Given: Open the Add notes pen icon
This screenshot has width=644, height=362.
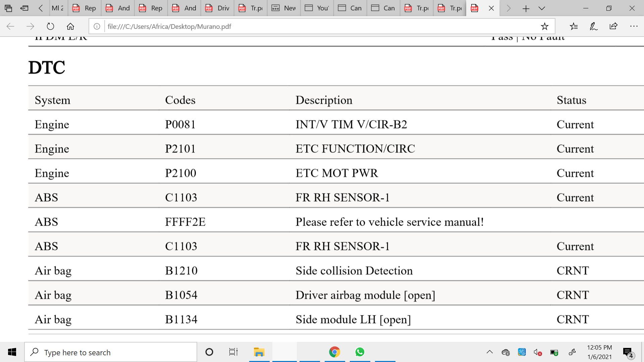Looking at the screenshot, I should coord(593,26).
